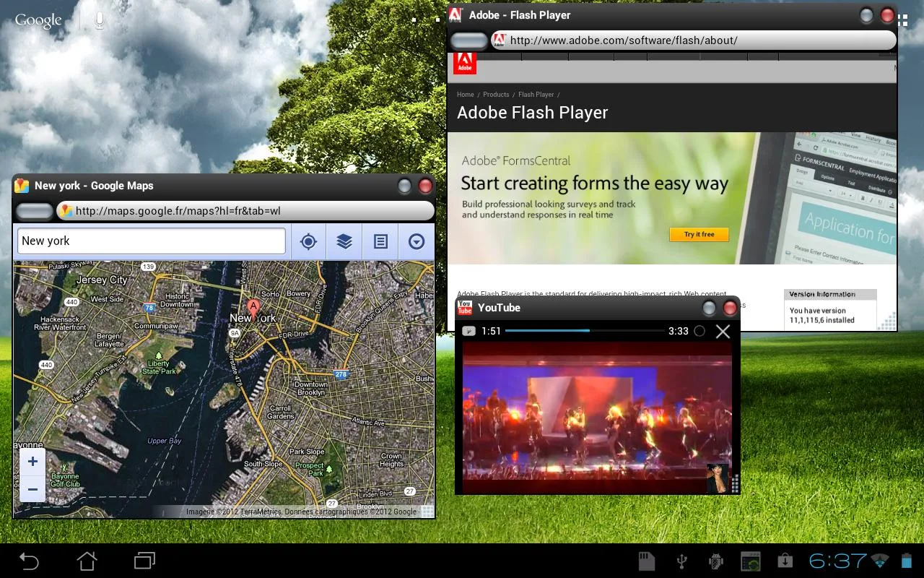This screenshot has height=578, width=924.
Task: Minimize the Adobe Flash Player window
Action: [x=866, y=15]
